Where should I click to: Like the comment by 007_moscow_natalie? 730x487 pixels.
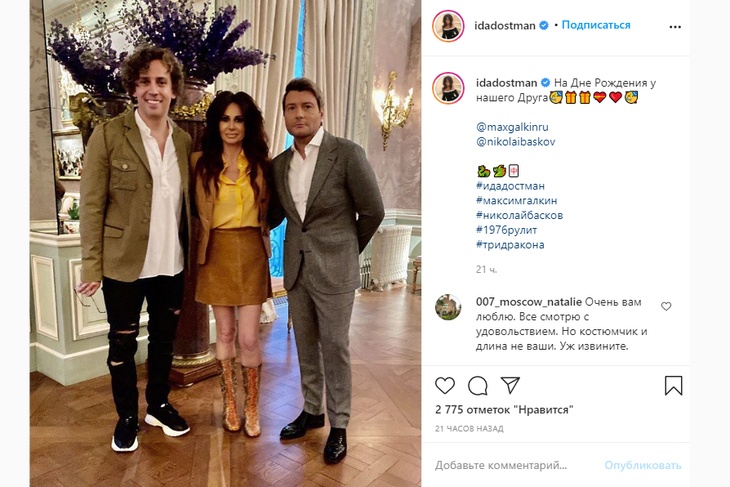pyautogui.click(x=666, y=306)
